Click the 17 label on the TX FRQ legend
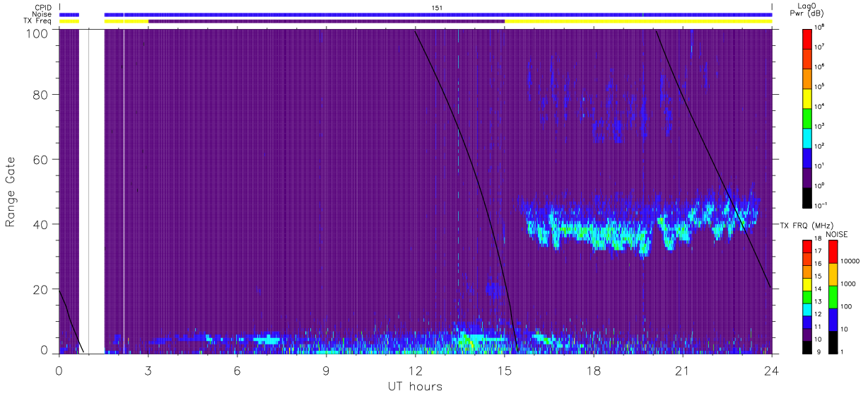The height and width of the screenshot is (401, 868). (x=818, y=251)
